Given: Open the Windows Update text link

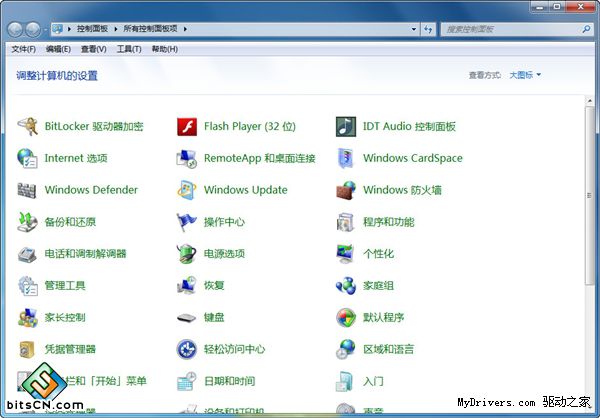Looking at the screenshot, I should point(246,190).
